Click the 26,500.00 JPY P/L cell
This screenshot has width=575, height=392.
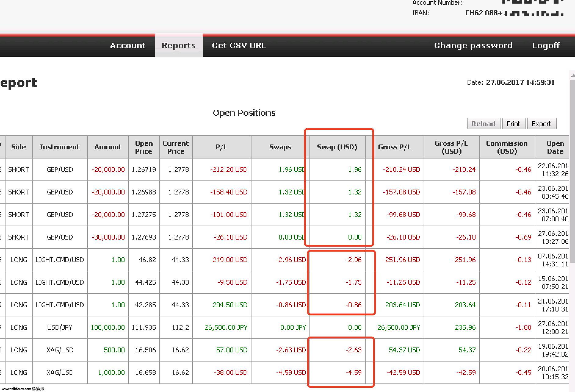pos(222,327)
